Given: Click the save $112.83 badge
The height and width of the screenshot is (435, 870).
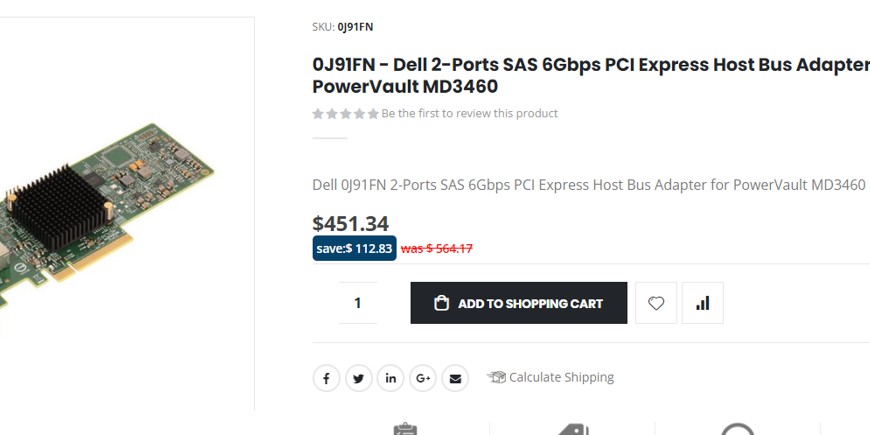Looking at the screenshot, I should click(x=354, y=248).
